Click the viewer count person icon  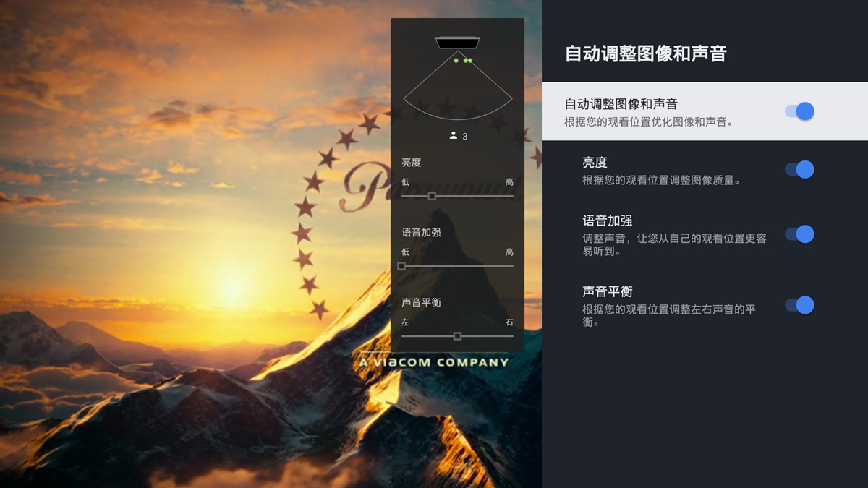click(x=454, y=135)
